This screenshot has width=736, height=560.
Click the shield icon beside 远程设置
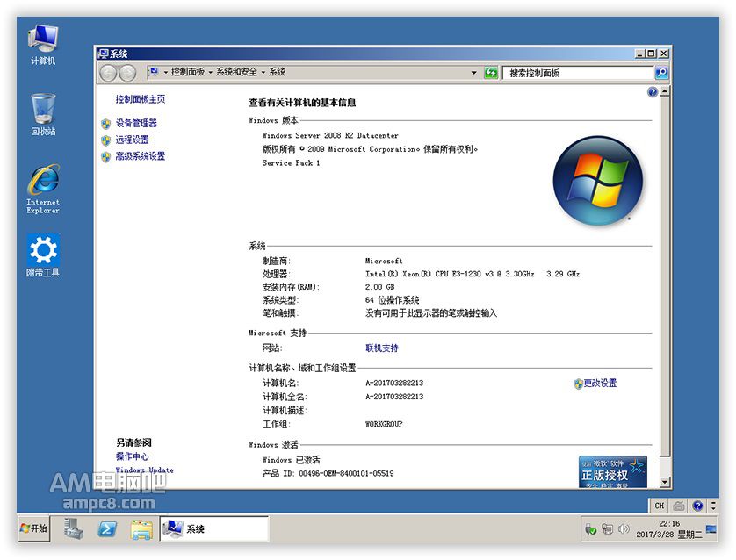click(x=106, y=140)
